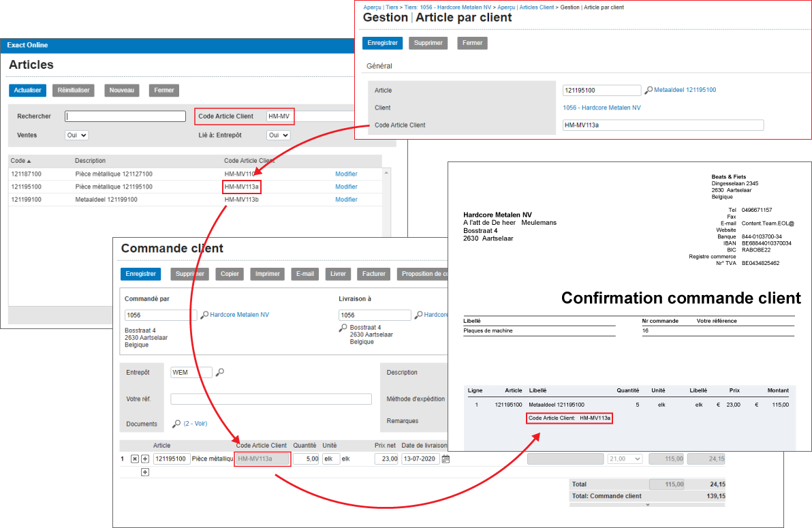Click the Quantité field 5,00

click(x=306, y=459)
